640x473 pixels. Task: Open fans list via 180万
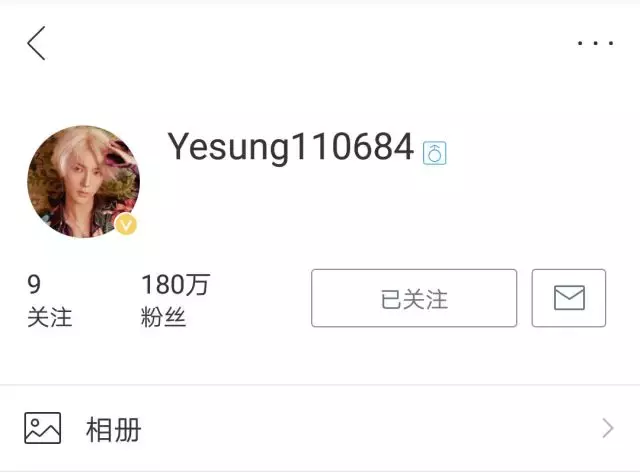tap(176, 284)
